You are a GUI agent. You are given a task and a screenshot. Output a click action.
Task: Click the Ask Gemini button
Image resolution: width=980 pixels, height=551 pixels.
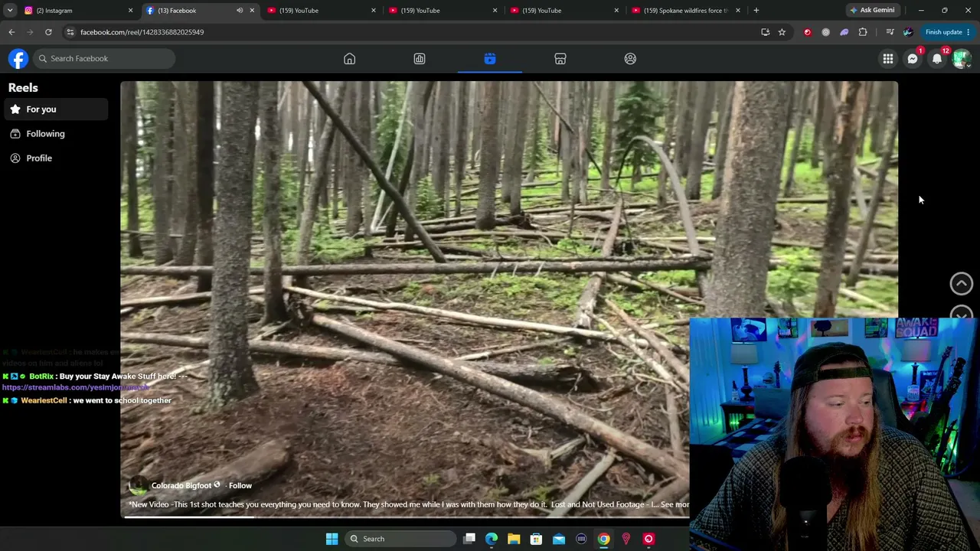tap(872, 11)
